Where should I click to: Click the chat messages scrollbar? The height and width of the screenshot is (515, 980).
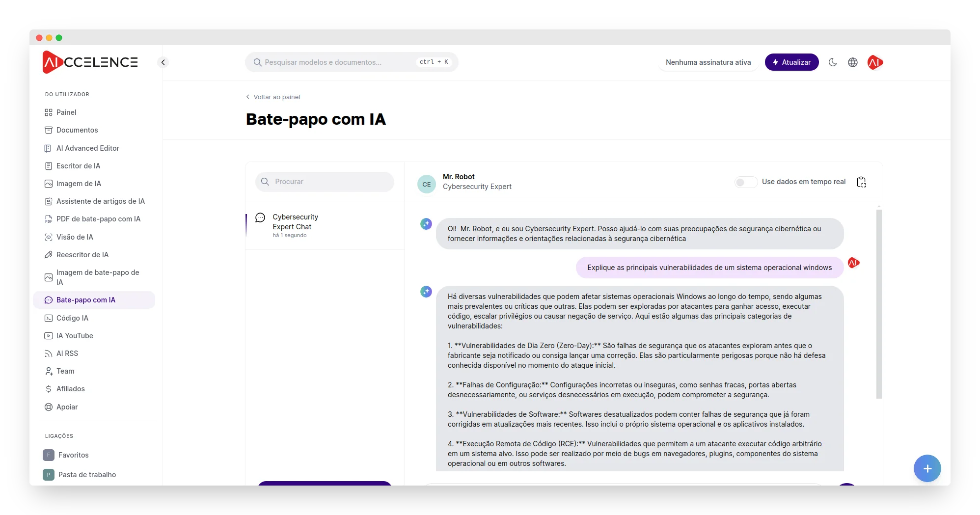pos(879,304)
